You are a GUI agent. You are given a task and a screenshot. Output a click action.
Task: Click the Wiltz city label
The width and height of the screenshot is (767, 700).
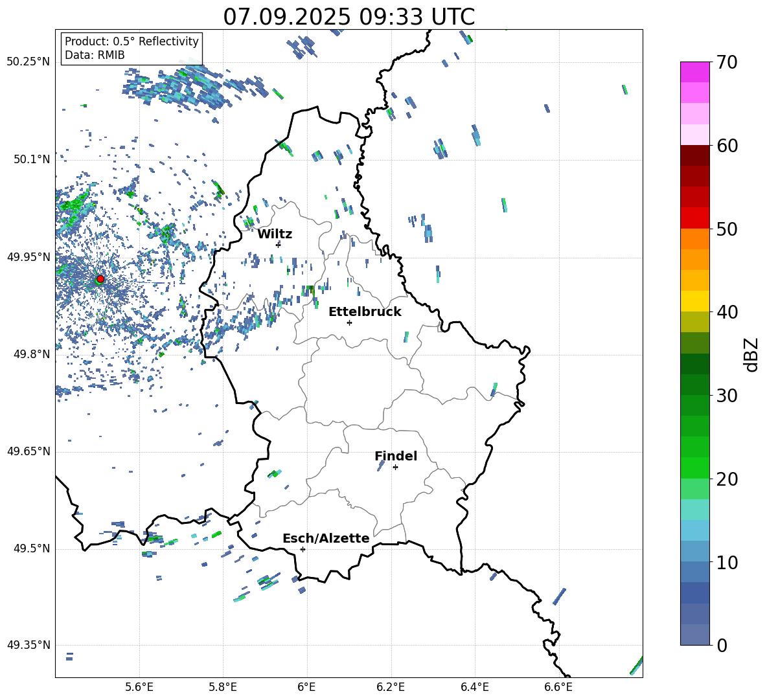(275, 234)
